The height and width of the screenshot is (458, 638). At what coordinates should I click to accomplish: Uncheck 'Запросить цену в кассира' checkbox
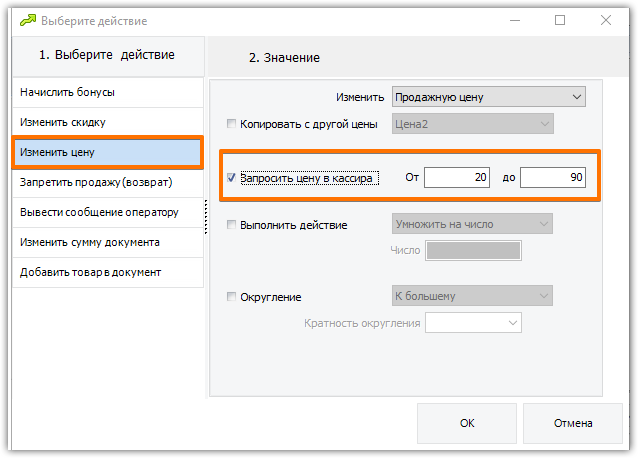[x=231, y=178]
